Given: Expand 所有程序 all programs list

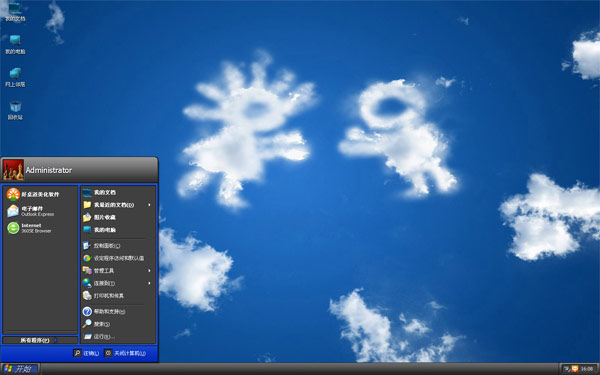Looking at the screenshot, I should (40, 340).
